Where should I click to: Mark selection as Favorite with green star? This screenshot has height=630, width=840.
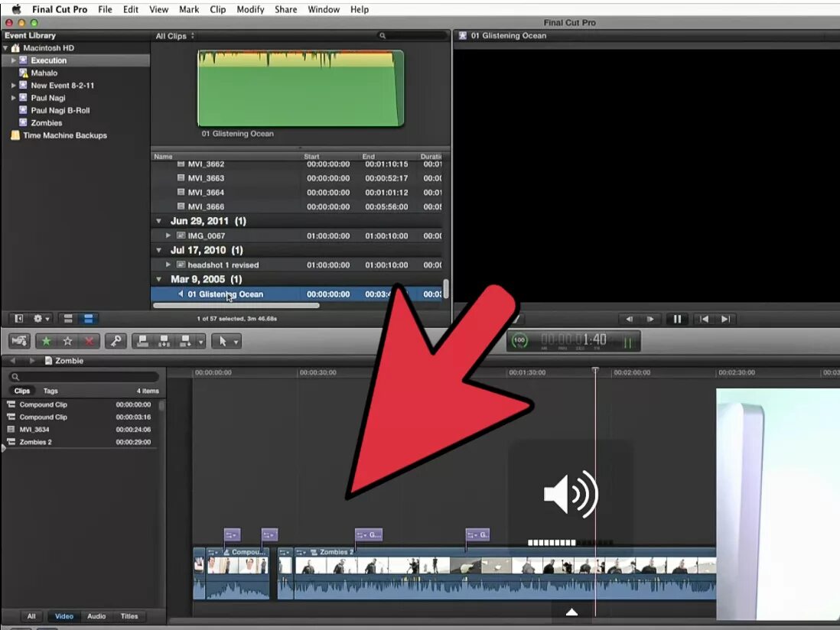[x=46, y=341]
